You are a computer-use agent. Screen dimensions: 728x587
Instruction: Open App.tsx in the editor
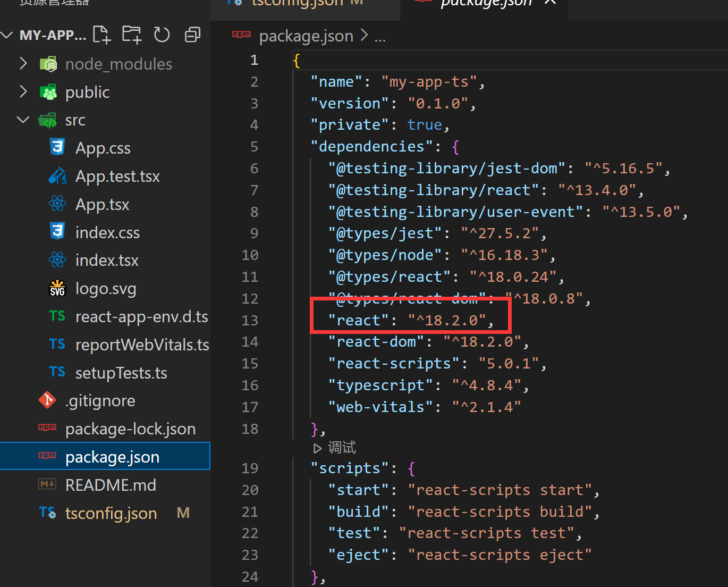click(x=102, y=205)
